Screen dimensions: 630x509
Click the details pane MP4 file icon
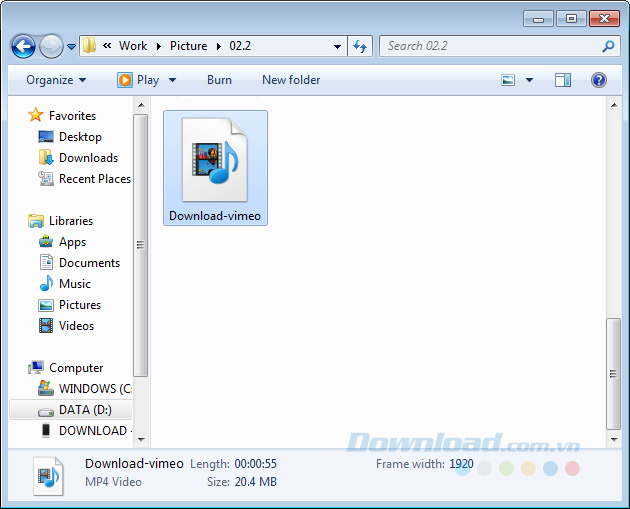(49, 476)
